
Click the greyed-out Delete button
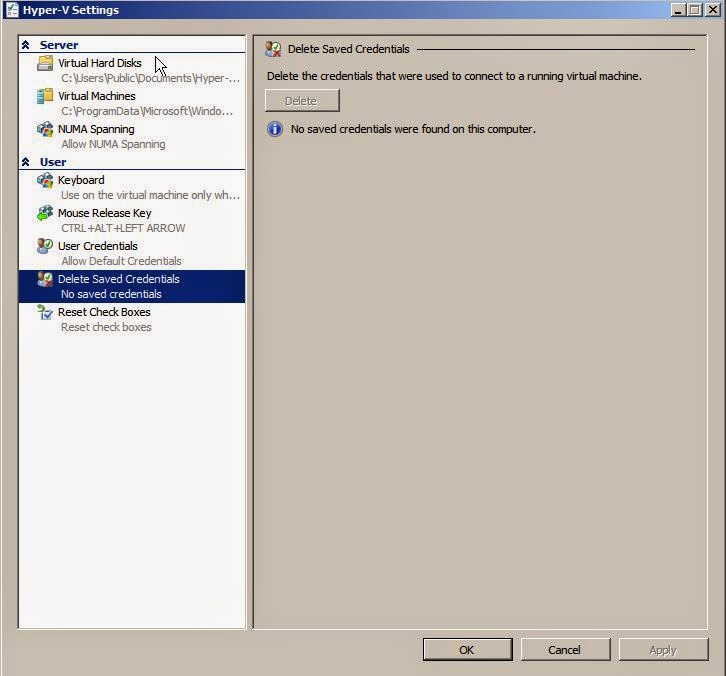point(302,100)
